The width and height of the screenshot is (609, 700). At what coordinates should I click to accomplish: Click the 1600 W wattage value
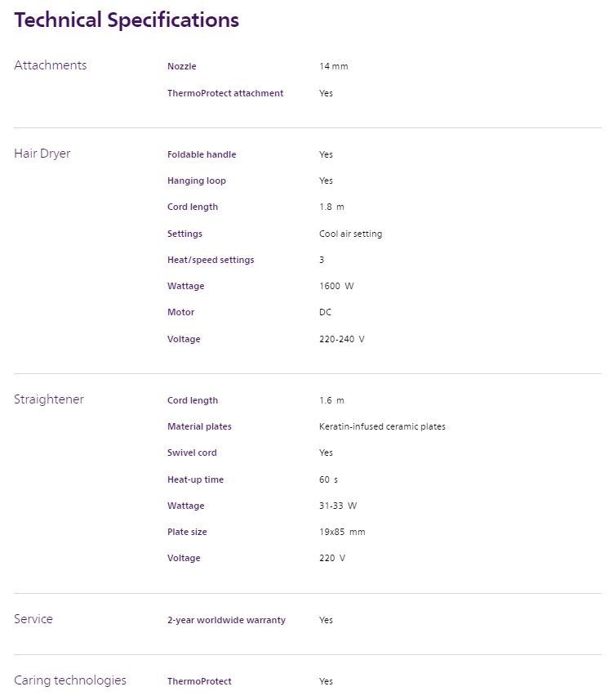tap(336, 286)
